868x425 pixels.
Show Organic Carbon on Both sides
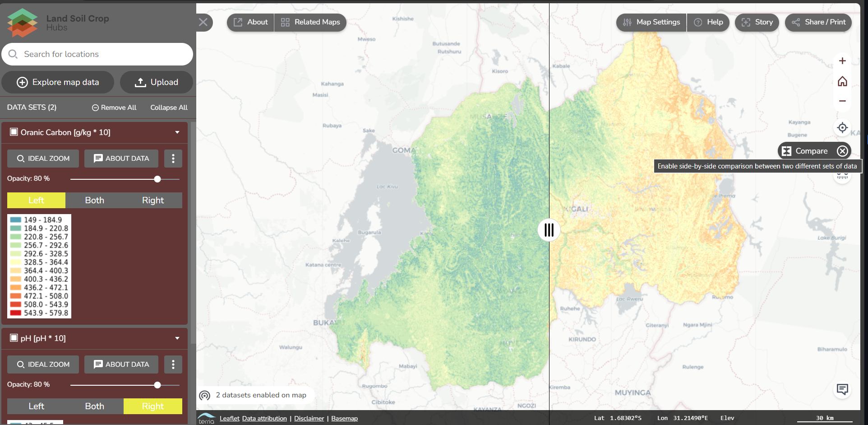(x=94, y=200)
